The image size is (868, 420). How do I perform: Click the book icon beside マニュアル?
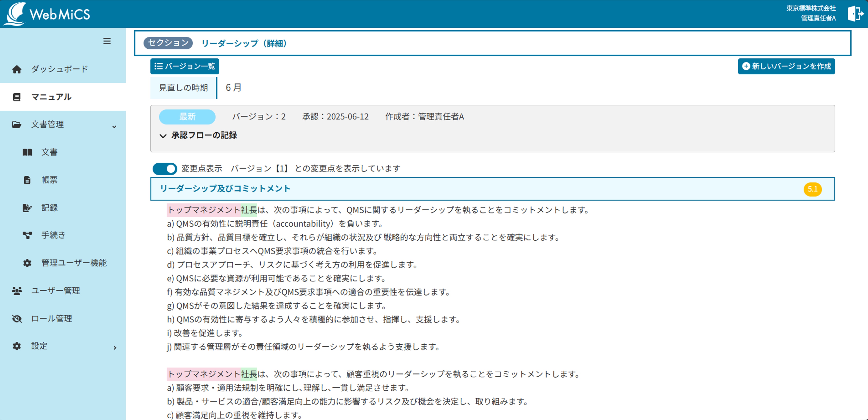(17, 97)
